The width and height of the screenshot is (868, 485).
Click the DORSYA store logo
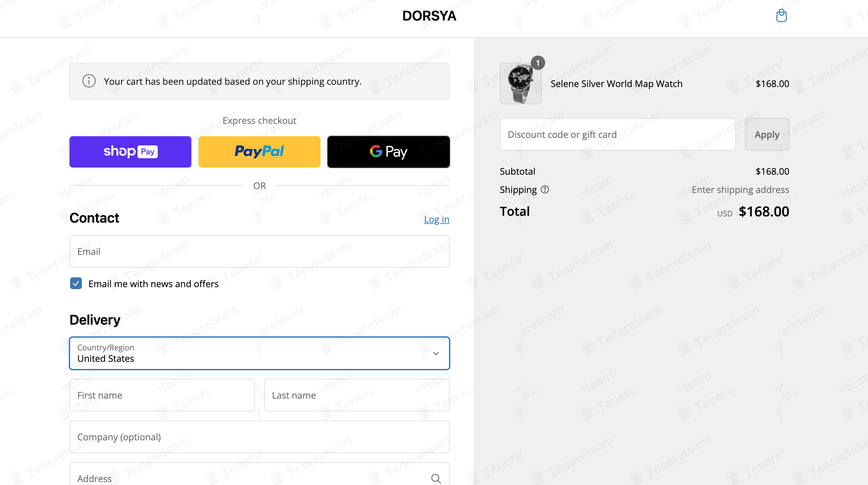click(429, 16)
